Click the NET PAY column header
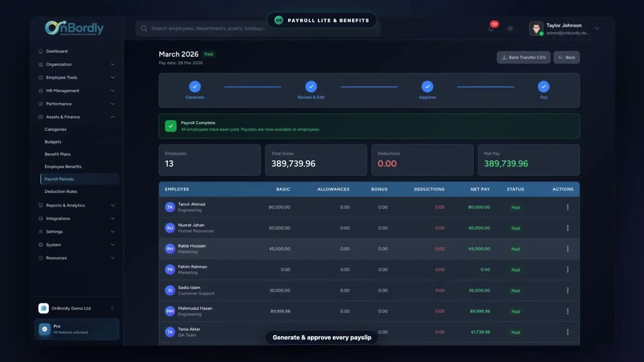Viewport: 644px width, 362px height. (x=480, y=189)
